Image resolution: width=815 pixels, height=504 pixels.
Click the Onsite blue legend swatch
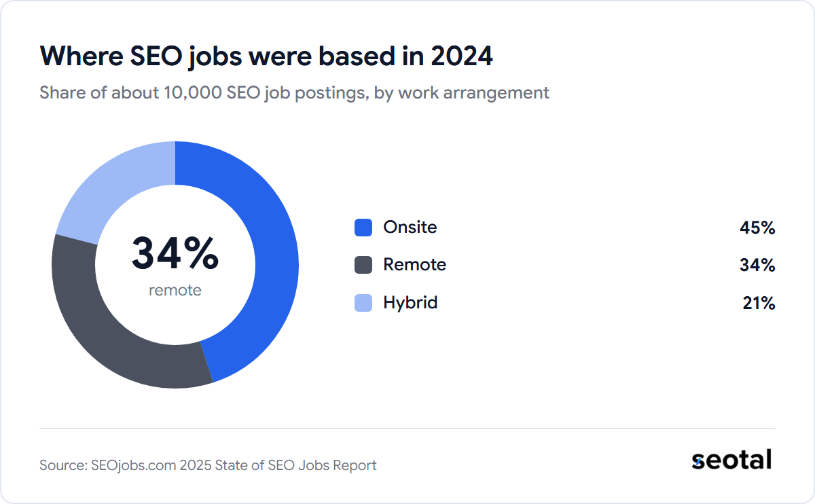tap(363, 228)
